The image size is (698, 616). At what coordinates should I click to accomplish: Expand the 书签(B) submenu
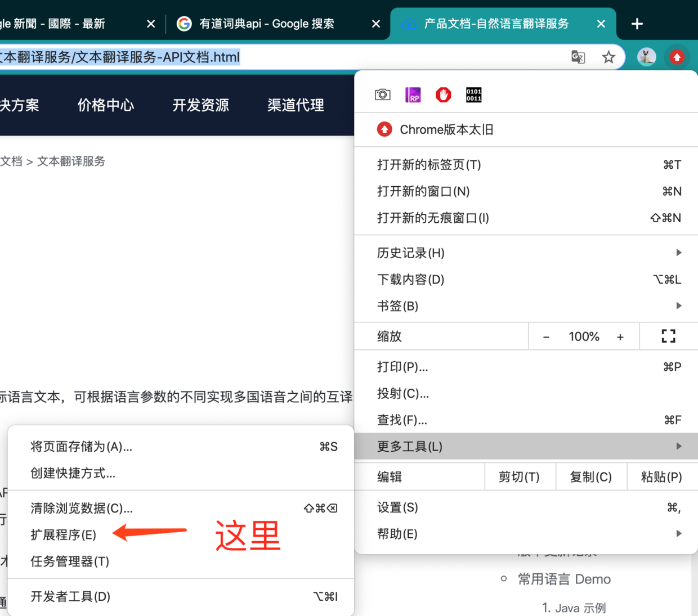coord(397,305)
